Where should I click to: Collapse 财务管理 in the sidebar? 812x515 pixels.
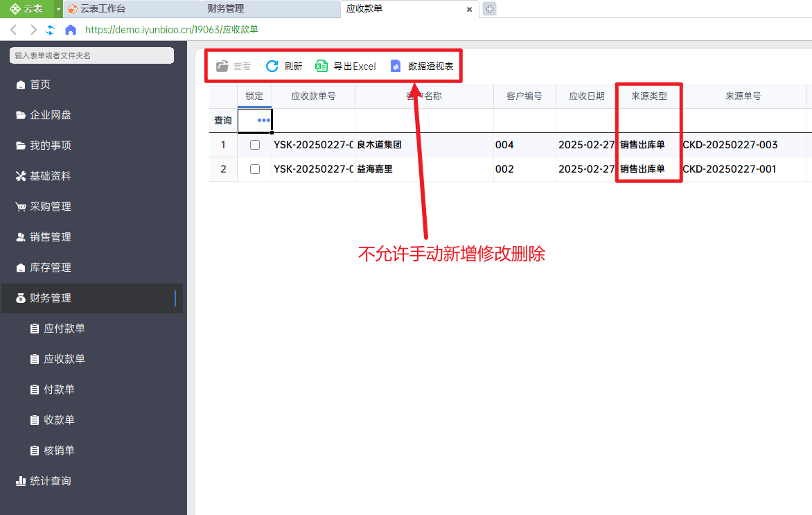(92, 298)
